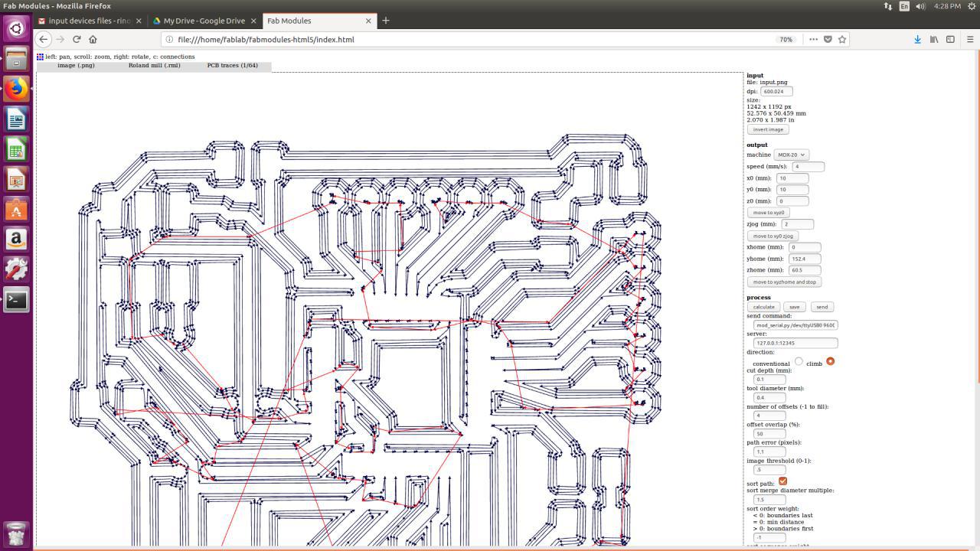Show site information in the address bar
Image resolution: width=980 pixels, height=551 pixels.
click(x=169, y=40)
